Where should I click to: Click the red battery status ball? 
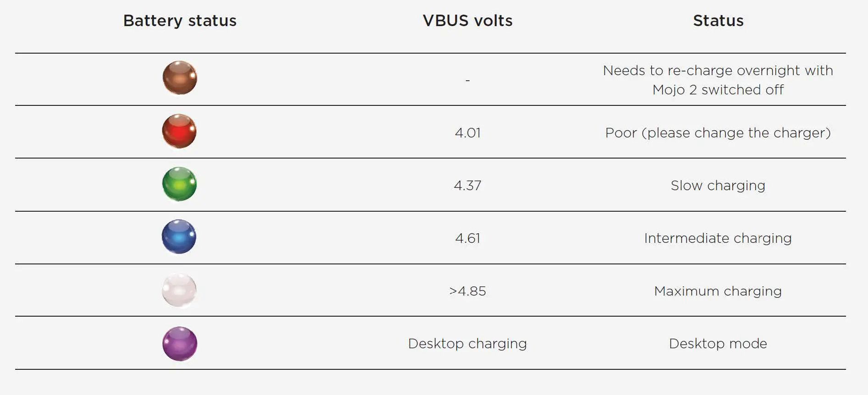[x=179, y=131]
